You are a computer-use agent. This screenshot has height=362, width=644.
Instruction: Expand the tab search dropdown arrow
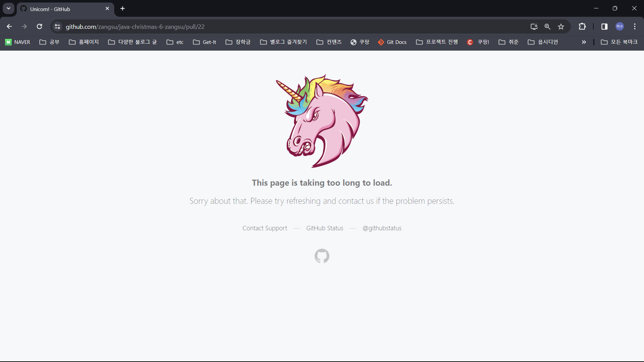tap(8, 8)
